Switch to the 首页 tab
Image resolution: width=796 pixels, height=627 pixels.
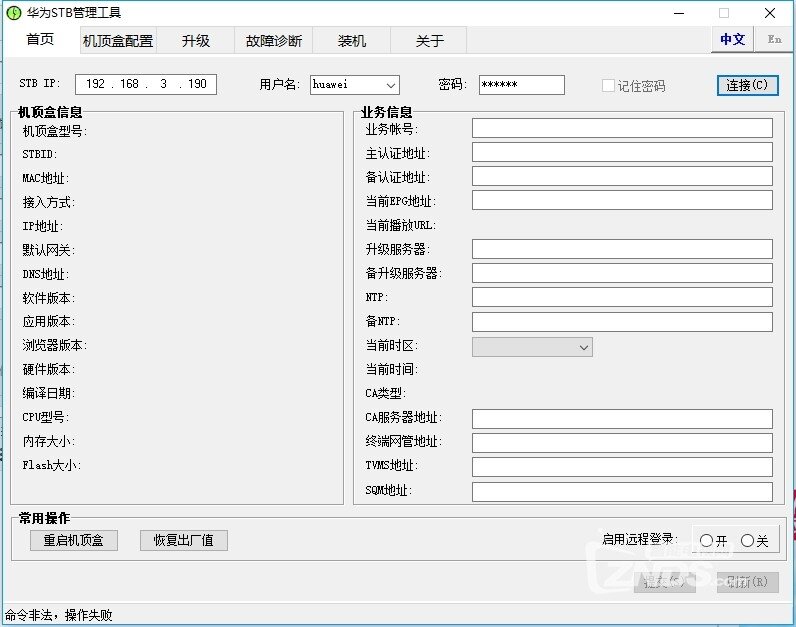40,40
